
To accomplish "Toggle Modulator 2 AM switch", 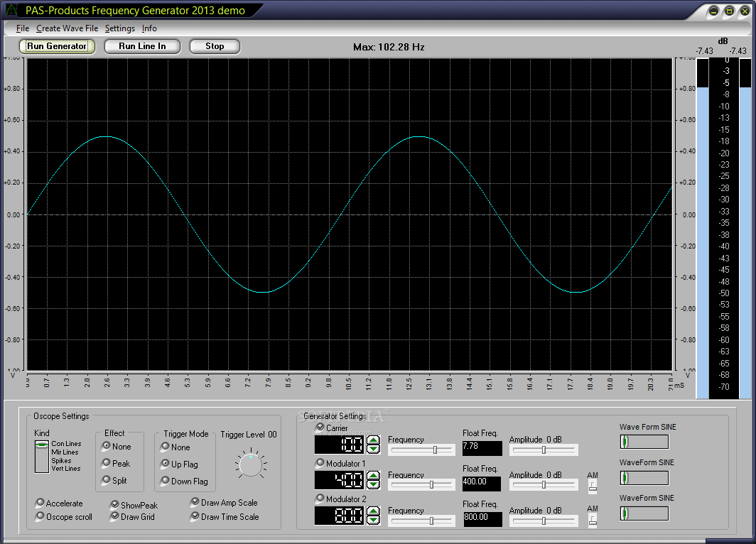I will 593,520.
